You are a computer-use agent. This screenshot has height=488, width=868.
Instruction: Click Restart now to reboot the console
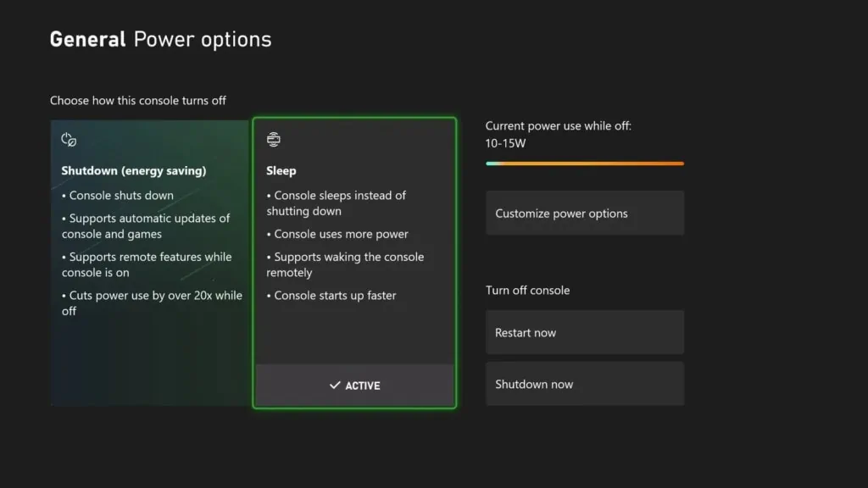584,332
